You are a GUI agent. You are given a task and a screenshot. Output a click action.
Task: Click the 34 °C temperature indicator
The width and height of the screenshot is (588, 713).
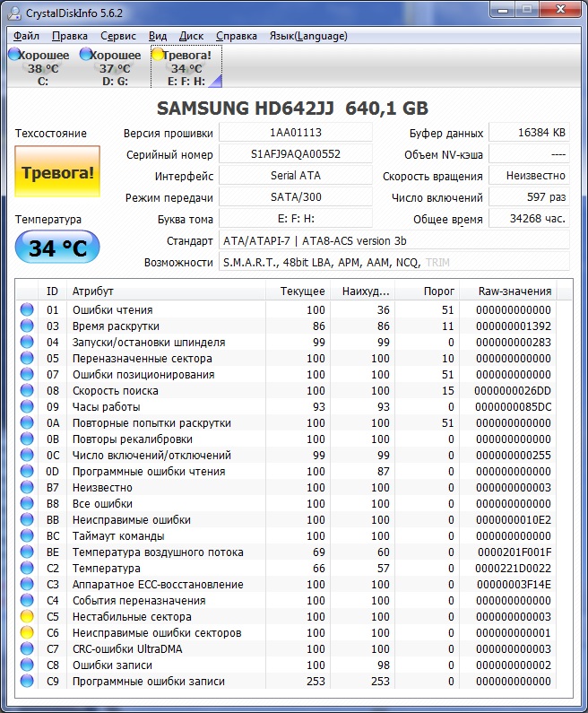coord(57,248)
